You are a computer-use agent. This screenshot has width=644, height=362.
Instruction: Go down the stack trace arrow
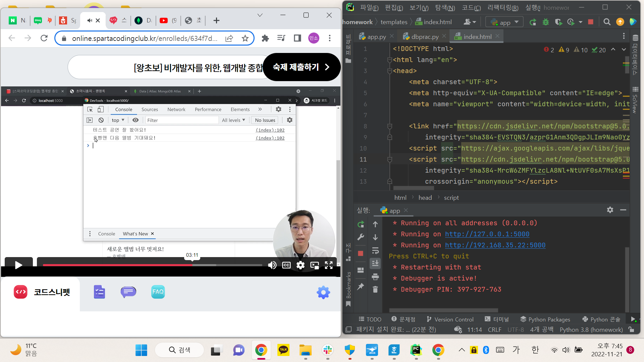coord(375,237)
